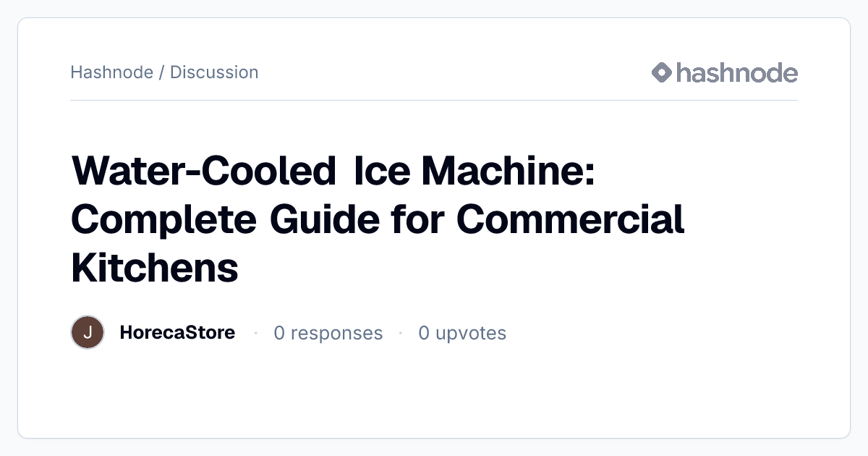Click the horizontal divider under the breadcrumb

pos(434,100)
